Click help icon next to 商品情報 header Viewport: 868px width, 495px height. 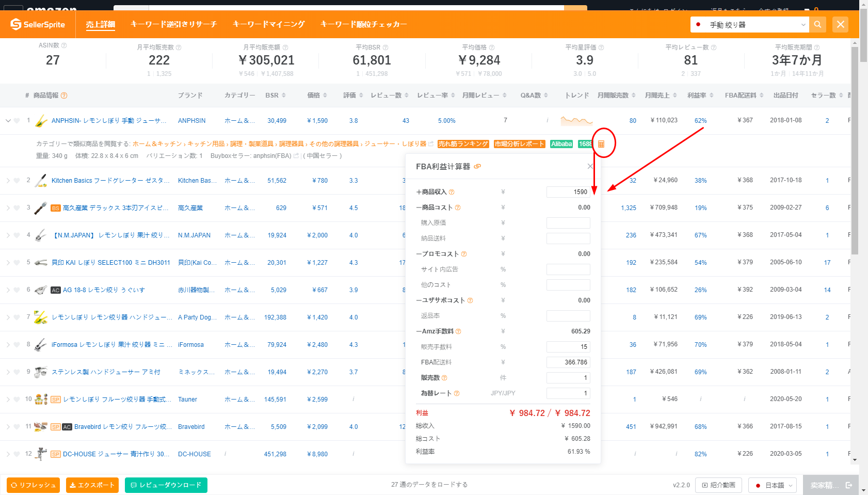64,95
